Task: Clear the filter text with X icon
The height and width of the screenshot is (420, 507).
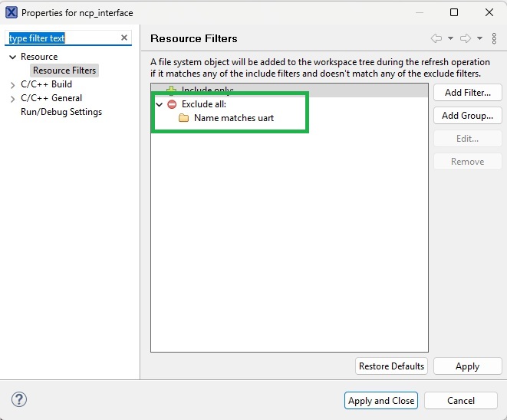Action: tap(124, 38)
